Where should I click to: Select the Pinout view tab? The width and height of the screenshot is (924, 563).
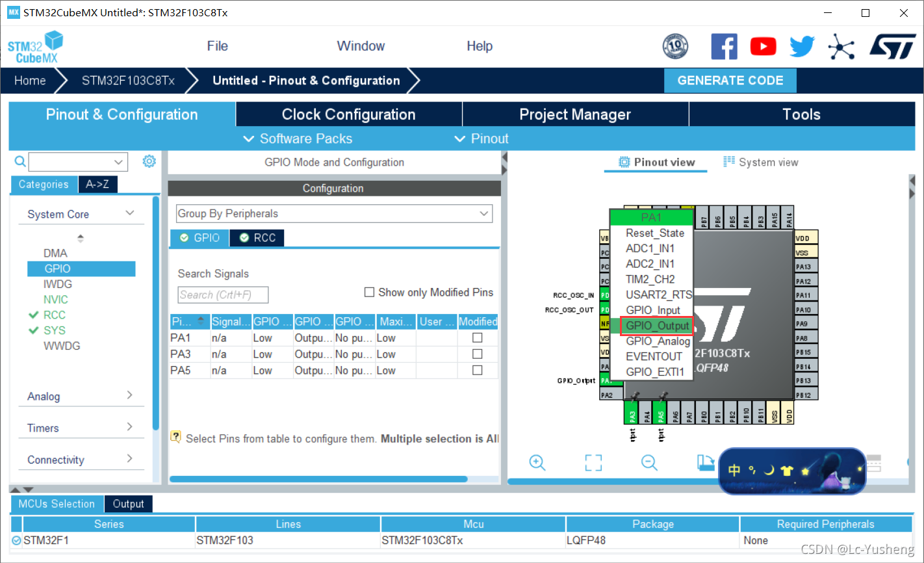click(656, 162)
